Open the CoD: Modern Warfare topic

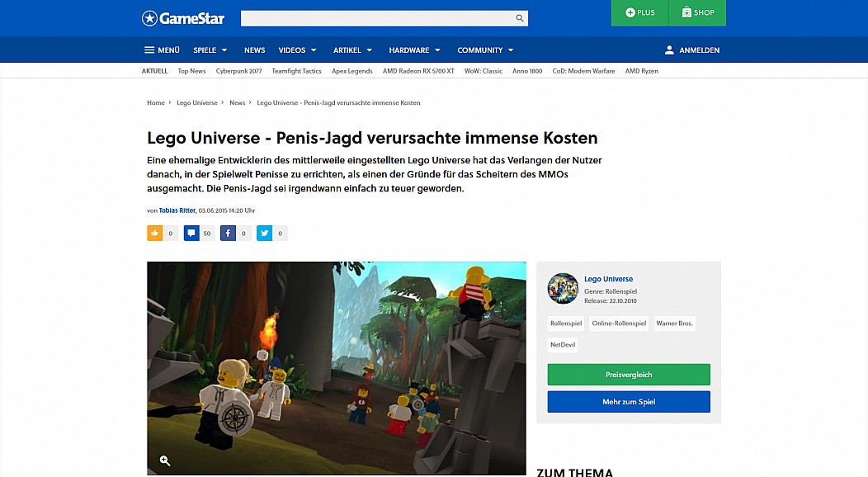click(583, 71)
